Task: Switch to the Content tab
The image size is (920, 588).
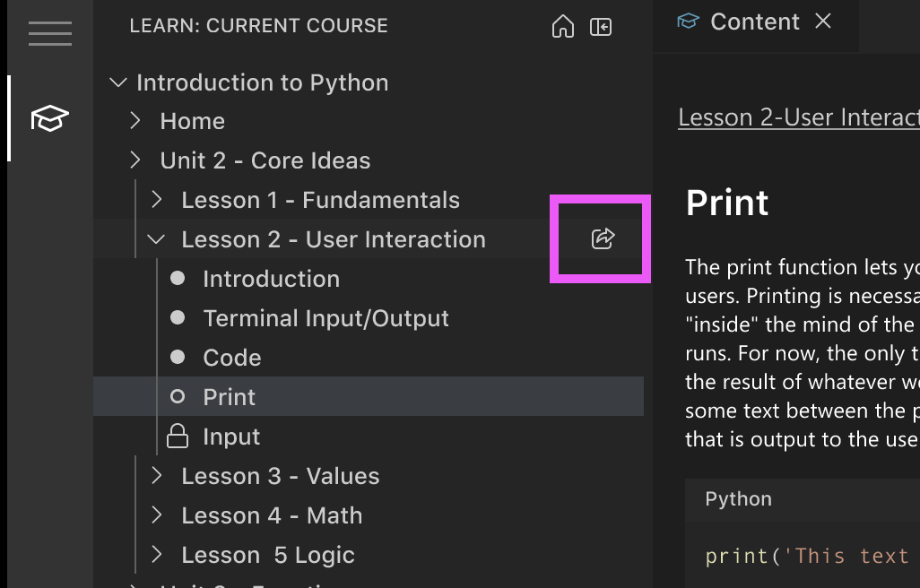Action: 755,22
